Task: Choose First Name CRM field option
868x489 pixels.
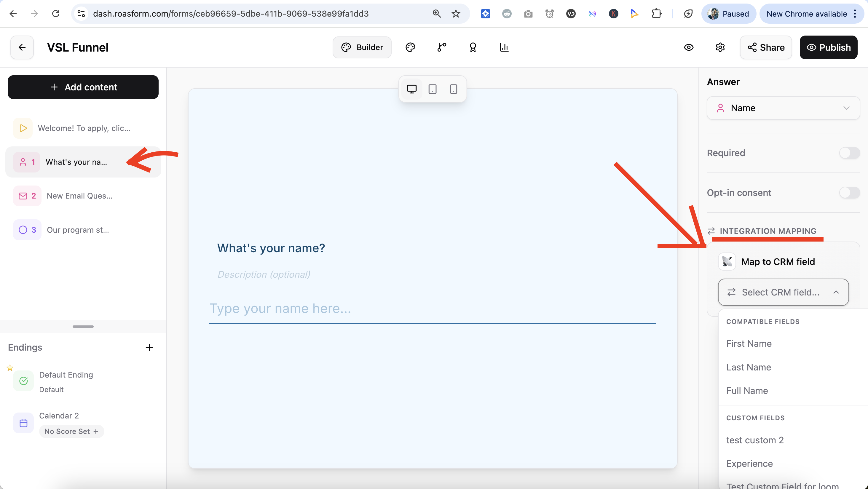Action: [x=749, y=343]
